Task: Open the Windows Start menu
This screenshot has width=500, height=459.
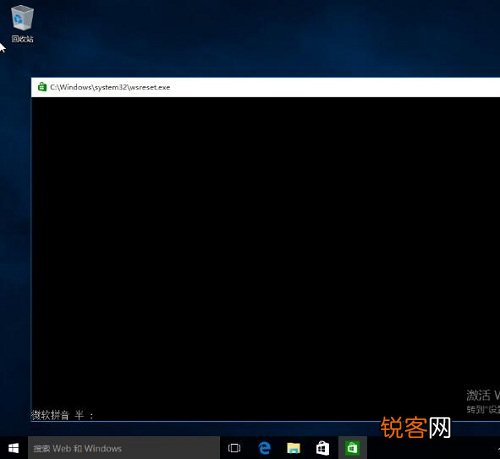Action: 13,448
